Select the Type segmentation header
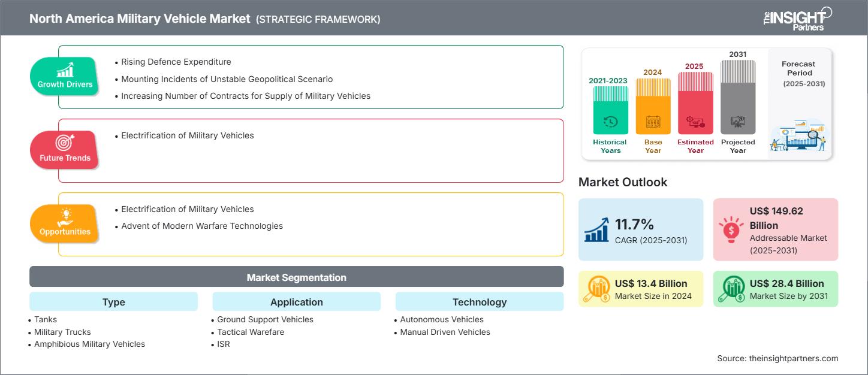This screenshot has height=375, width=868. 114,302
